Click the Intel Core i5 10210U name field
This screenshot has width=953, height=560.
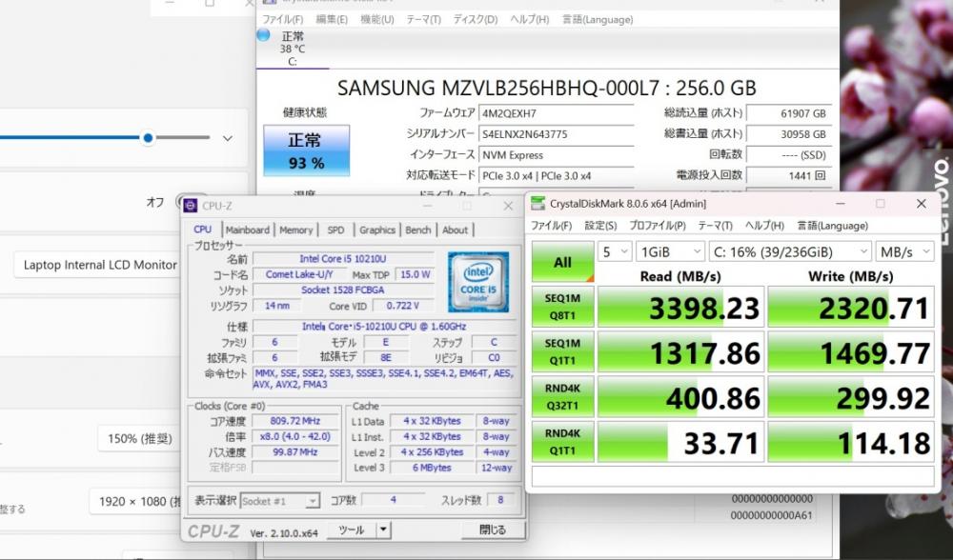[x=343, y=259]
